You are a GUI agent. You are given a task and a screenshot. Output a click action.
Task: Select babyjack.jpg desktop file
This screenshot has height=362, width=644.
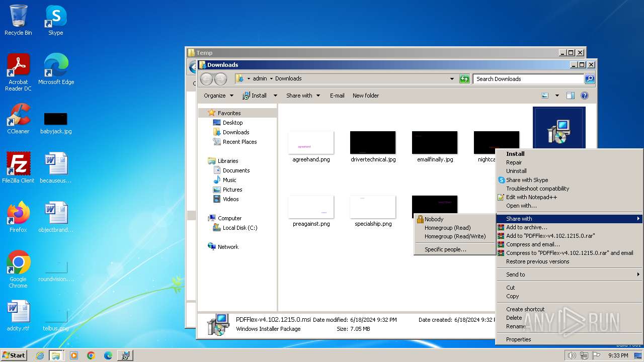[56, 123]
